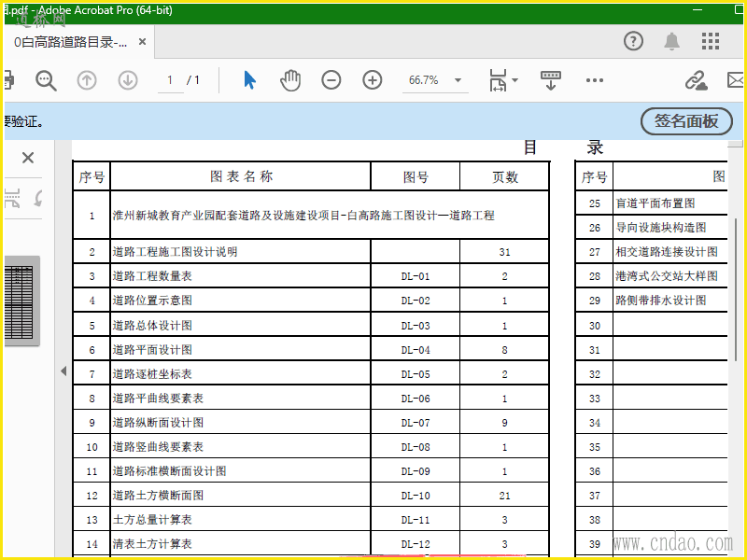Click the cell DL-12
Viewport: 747px width, 560px height.
[x=416, y=544]
